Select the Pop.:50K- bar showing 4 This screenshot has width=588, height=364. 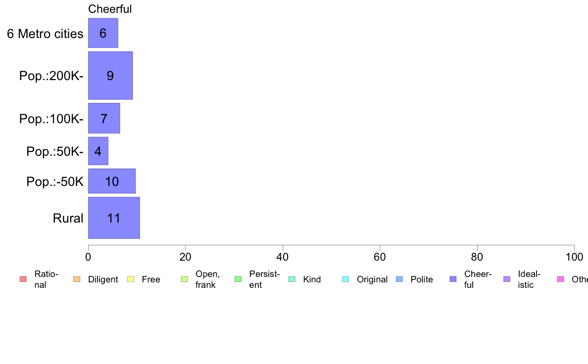98,151
